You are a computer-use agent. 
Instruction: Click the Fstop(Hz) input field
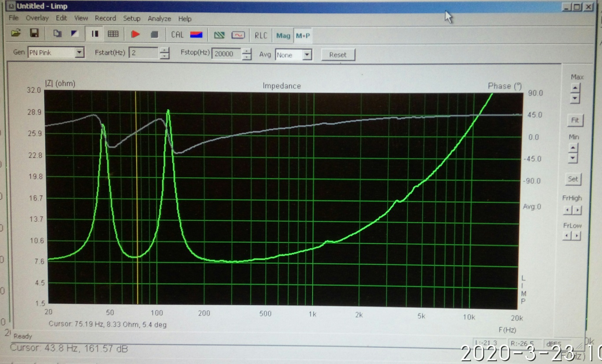(226, 54)
